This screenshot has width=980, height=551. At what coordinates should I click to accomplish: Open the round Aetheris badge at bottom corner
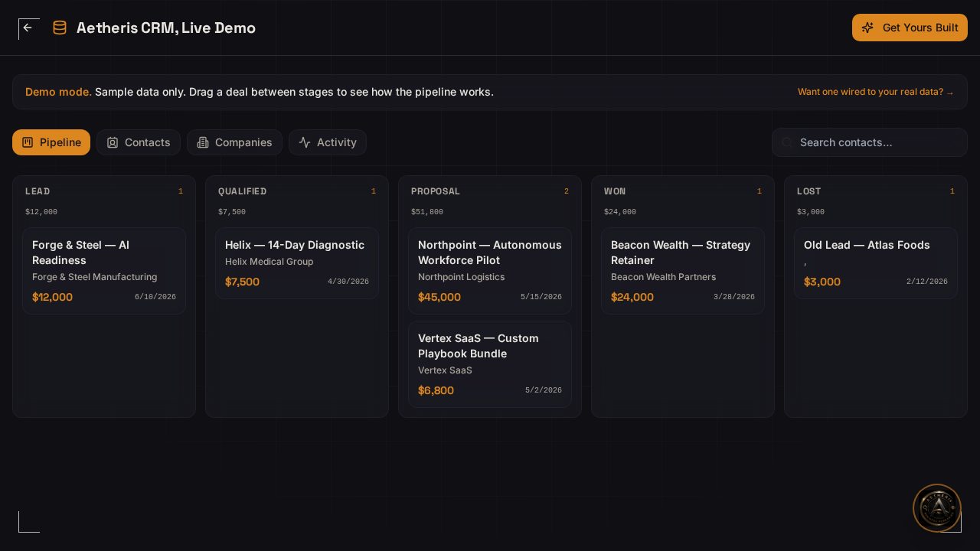(x=937, y=508)
